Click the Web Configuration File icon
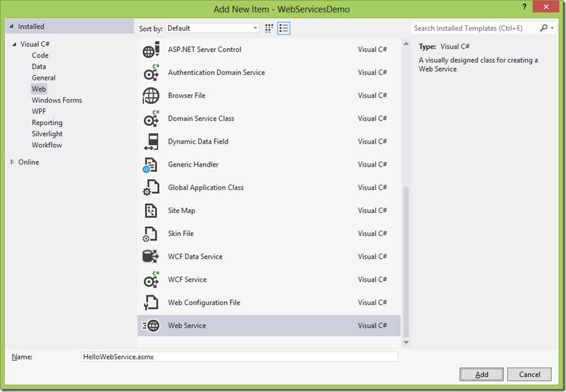The width and height of the screenshot is (566, 392). 151,302
